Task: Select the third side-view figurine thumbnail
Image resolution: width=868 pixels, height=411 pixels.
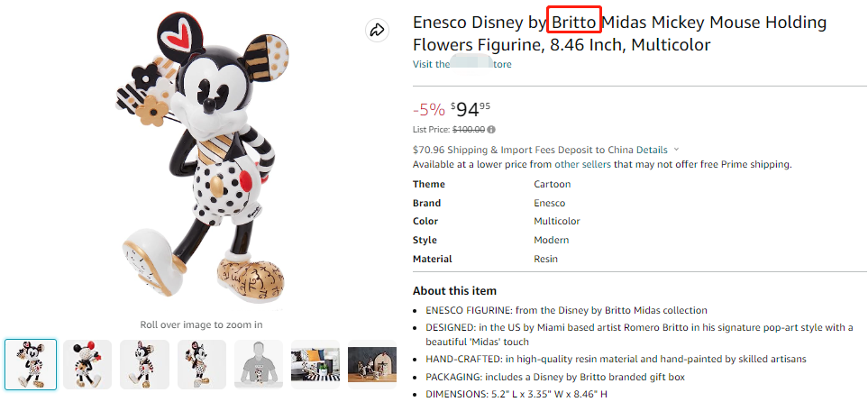Action: pyautogui.click(x=144, y=364)
